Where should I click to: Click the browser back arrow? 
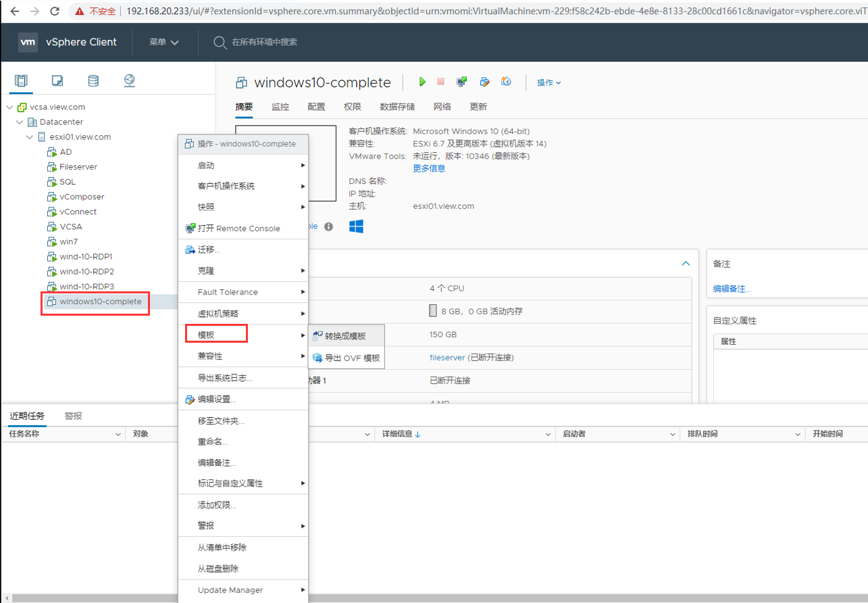point(14,11)
